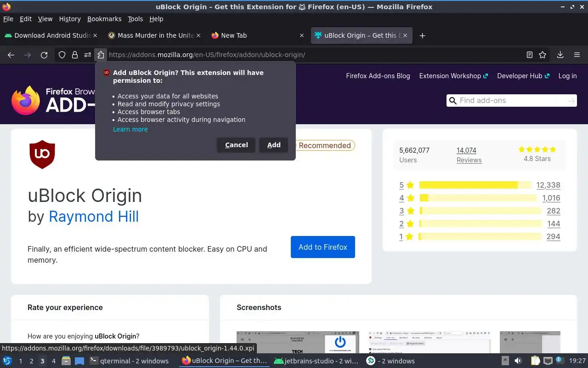Click the Firefox Add-ons logo

pyautogui.click(x=53, y=100)
